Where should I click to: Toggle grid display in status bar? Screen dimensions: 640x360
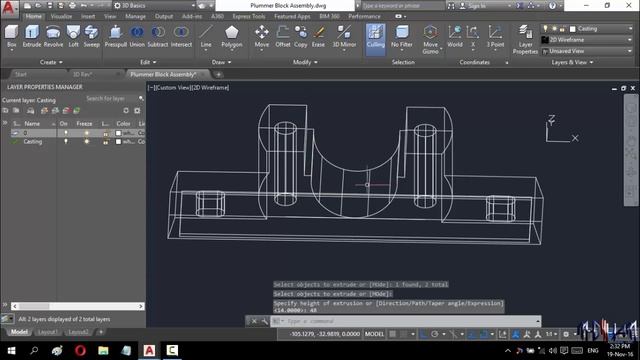pos(393,334)
